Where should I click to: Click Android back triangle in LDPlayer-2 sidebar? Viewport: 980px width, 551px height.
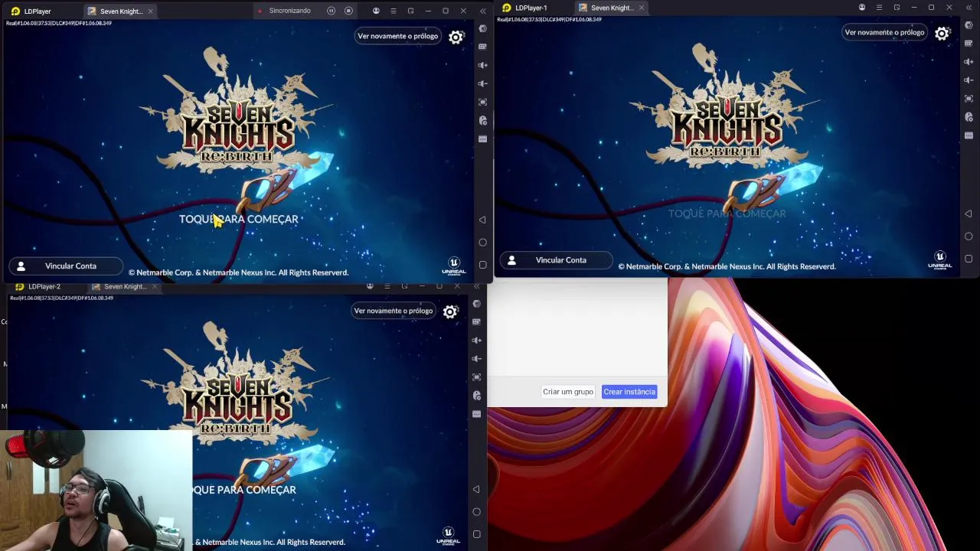pyautogui.click(x=477, y=489)
